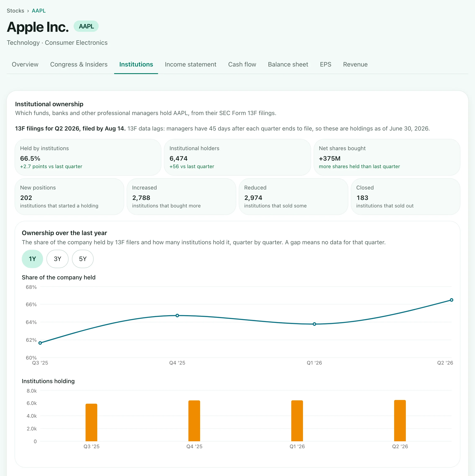Click the Q1 '26 line chart point
475x476 pixels.
point(314,324)
